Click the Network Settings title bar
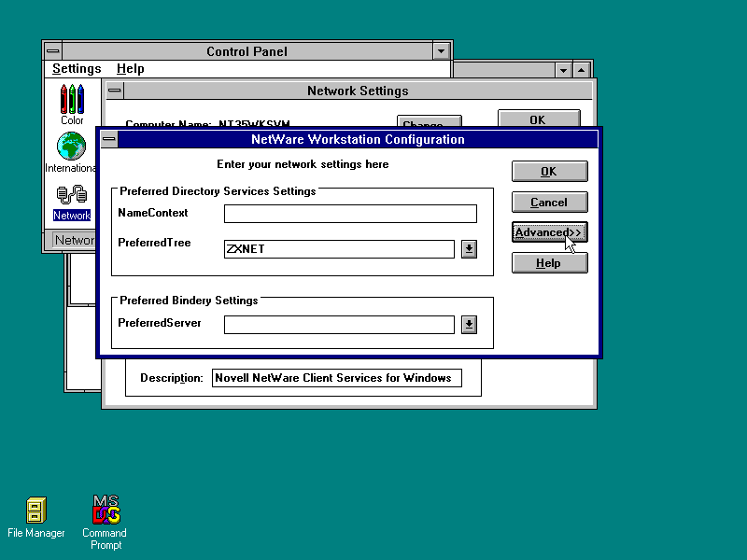 pos(358,91)
